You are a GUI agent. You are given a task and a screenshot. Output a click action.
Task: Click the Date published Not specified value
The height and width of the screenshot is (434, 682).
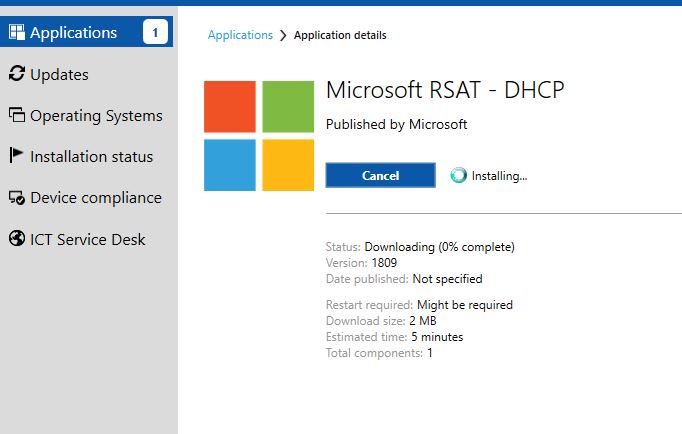tap(447, 279)
